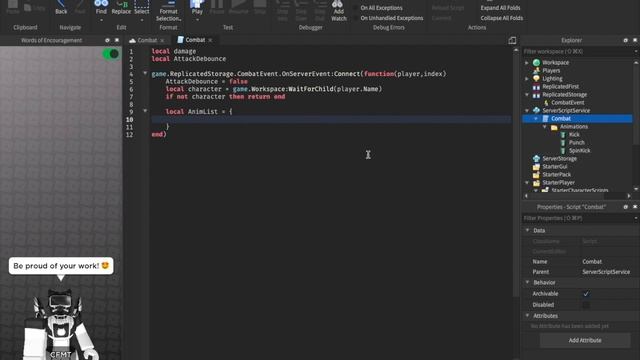Collapse ReplicatedStorage tree node
Viewport: 640px width, 360px height.
coord(527,94)
